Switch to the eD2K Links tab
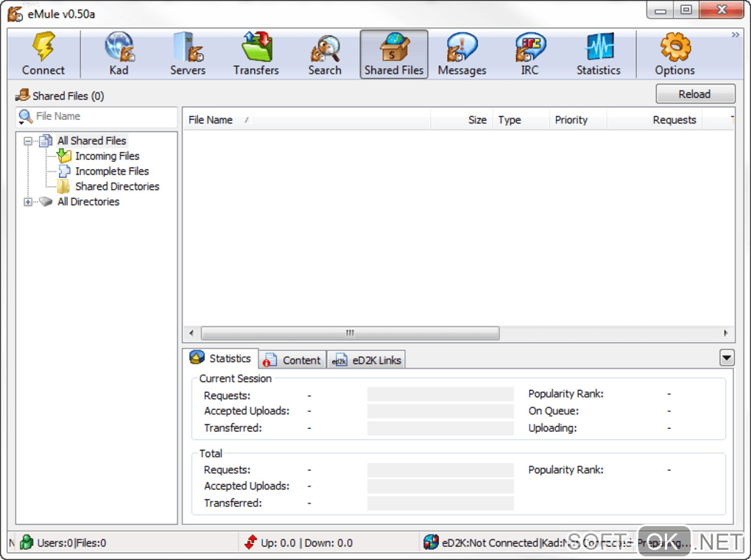This screenshot has height=560, width=751. pos(367,361)
